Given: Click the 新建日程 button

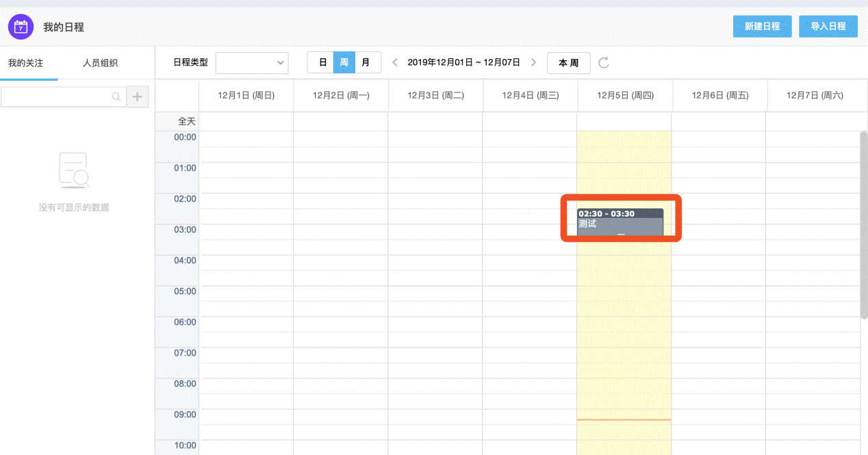Looking at the screenshot, I should coord(762,26).
